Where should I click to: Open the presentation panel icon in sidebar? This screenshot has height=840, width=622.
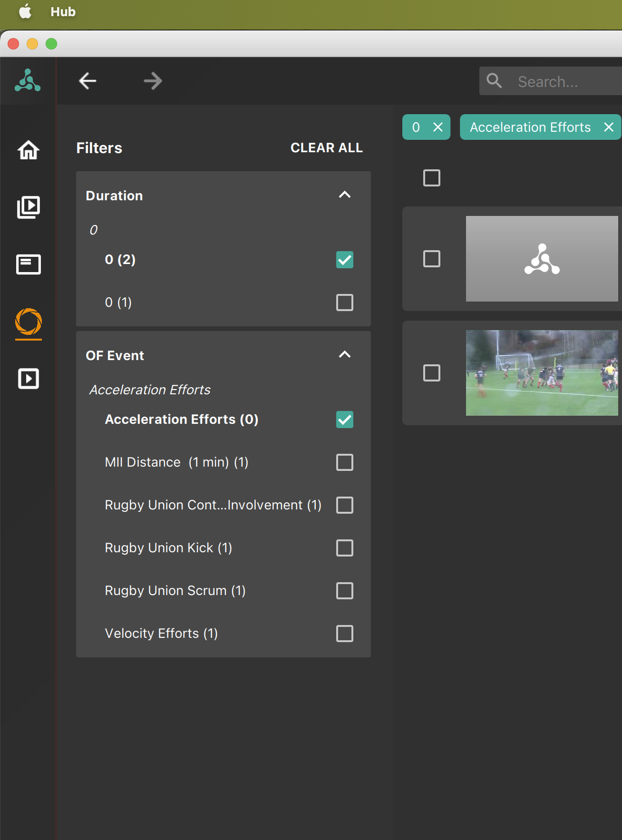(29, 264)
